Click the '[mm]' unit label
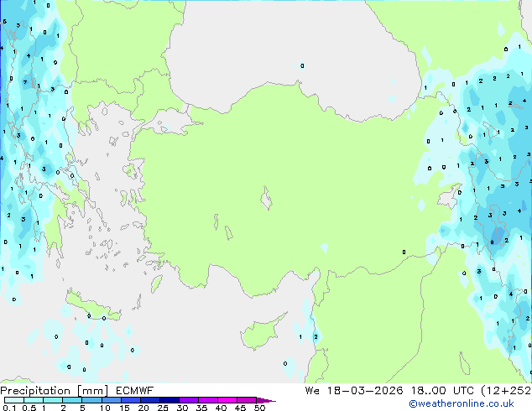 pos(92,391)
